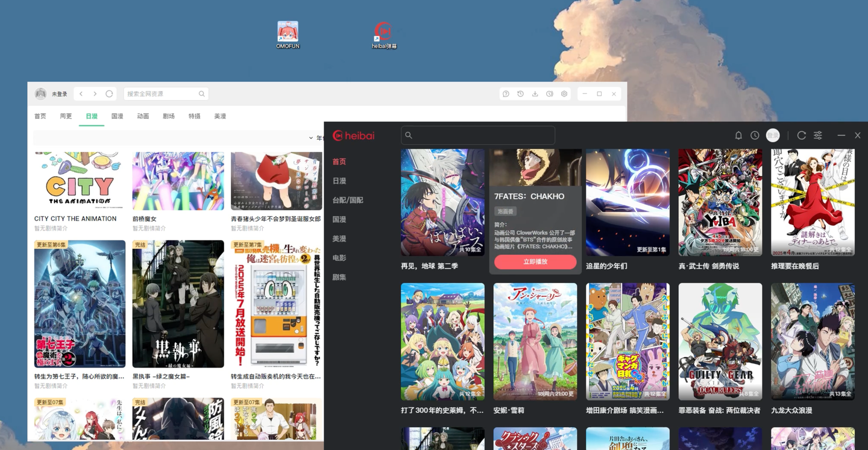
Task: Click the 7FATES: CHAKHO title
Action: [x=529, y=196]
